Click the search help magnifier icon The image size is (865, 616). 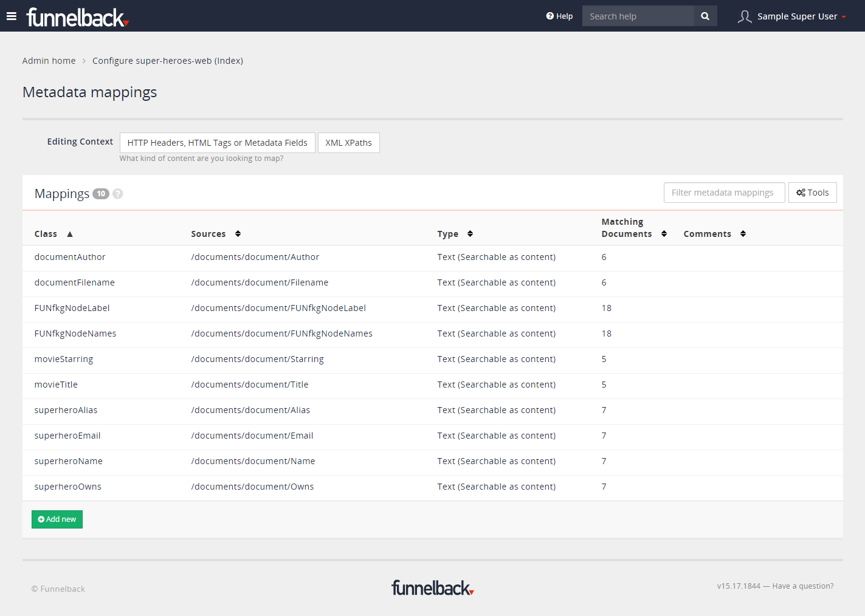705,16
